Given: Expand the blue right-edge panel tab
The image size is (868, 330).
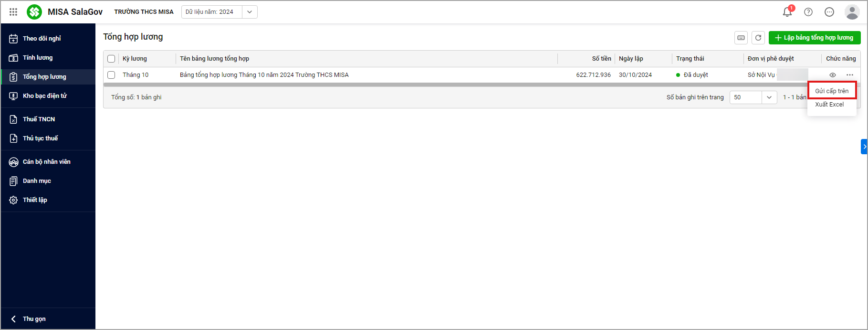Looking at the screenshot, I should (x=864, y=147).
